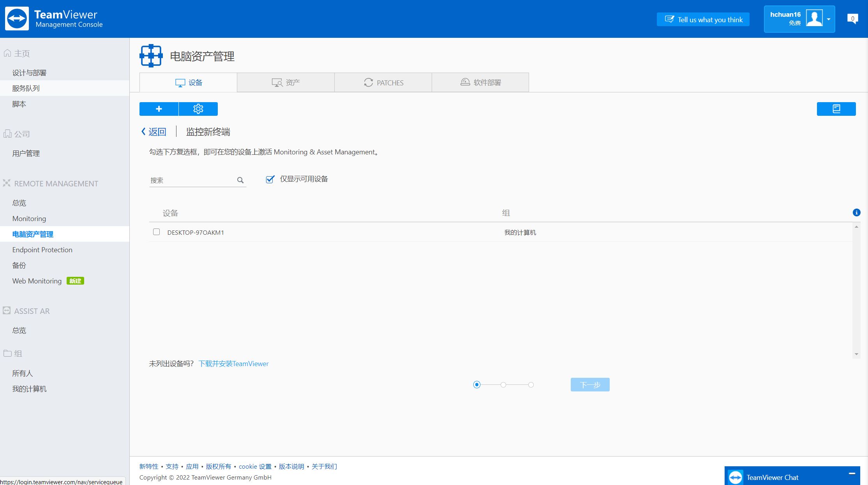Open 新特性 footer link

tap(149, 466)
